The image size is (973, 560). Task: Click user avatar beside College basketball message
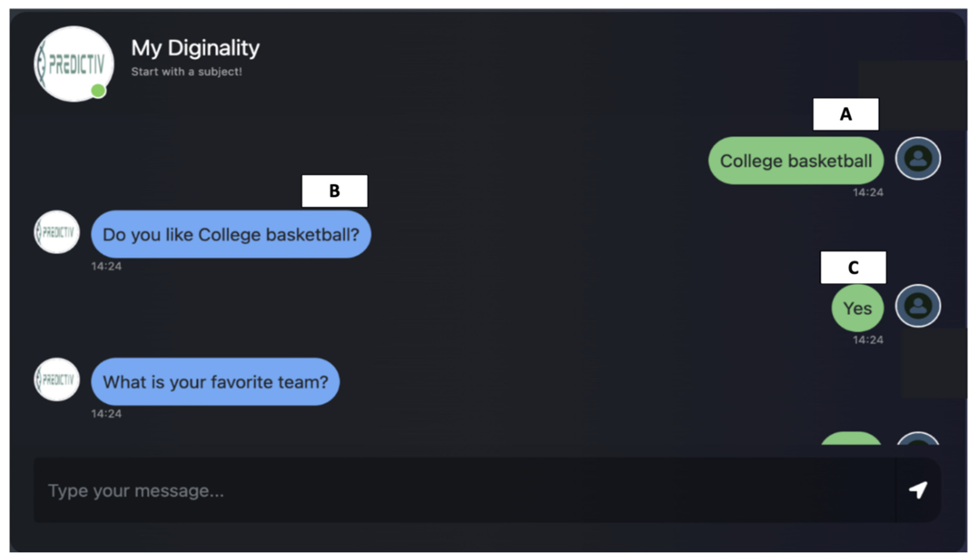(918, 159)
